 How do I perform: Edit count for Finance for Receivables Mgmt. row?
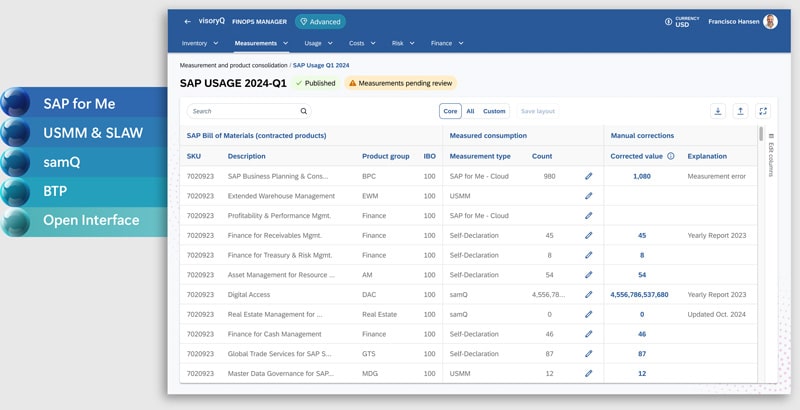[x=588, y=235]
